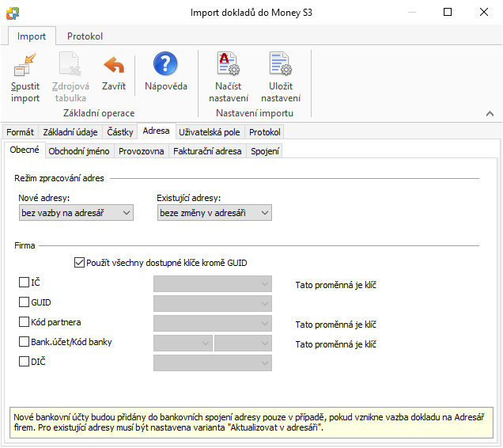
Task: Open the GUID variable dropdown
Action: click(x=213, y=303)
